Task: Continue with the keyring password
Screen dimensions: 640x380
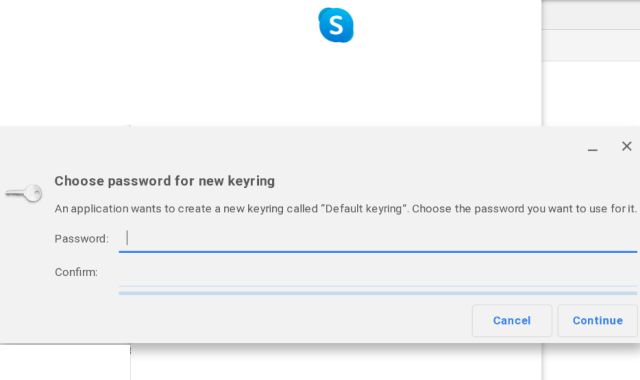Action: [598, 320]
